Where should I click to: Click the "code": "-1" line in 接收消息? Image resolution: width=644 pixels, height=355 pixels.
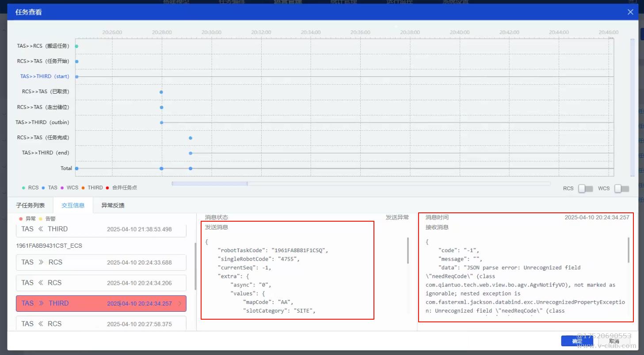pos(459,250)
